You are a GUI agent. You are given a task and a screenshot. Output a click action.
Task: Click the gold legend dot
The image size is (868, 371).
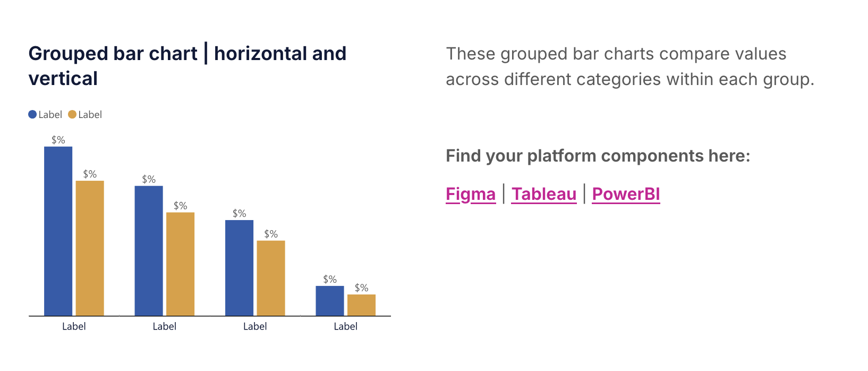click(x=72, y=114)
